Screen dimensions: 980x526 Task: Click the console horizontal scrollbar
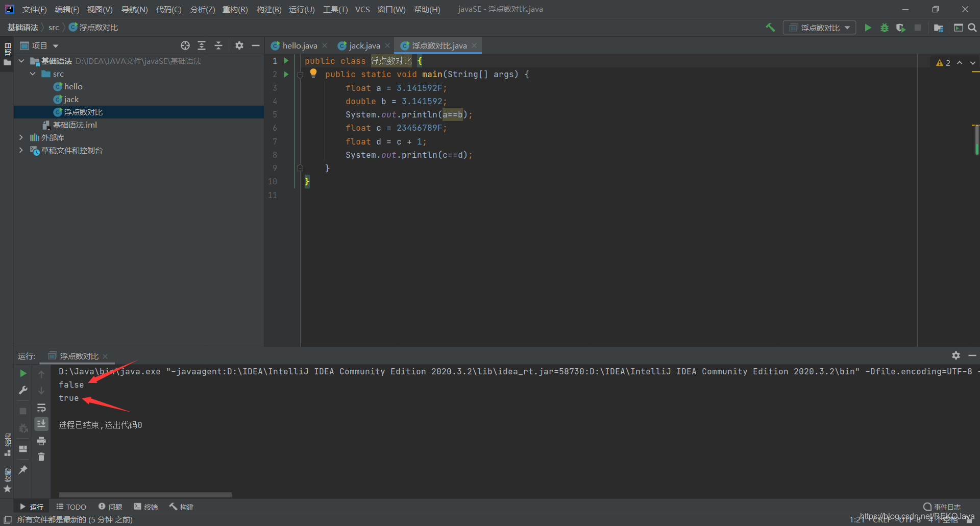(145, 494)
